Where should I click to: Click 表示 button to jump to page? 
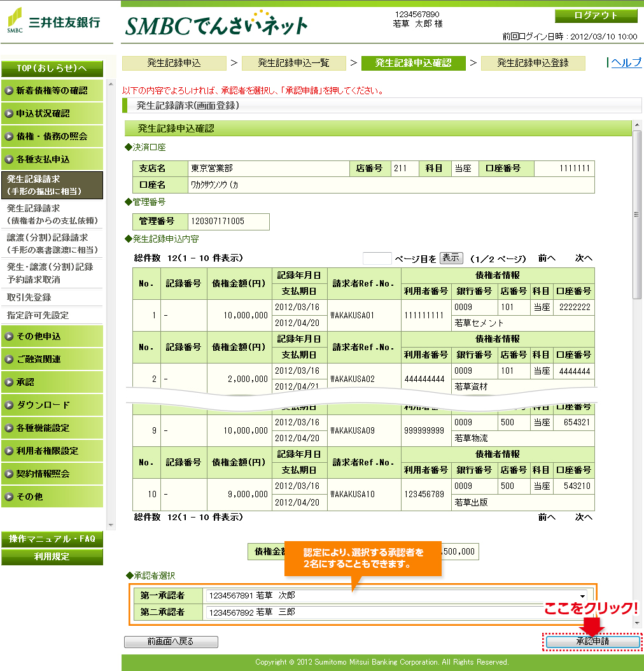pos(451,258)
